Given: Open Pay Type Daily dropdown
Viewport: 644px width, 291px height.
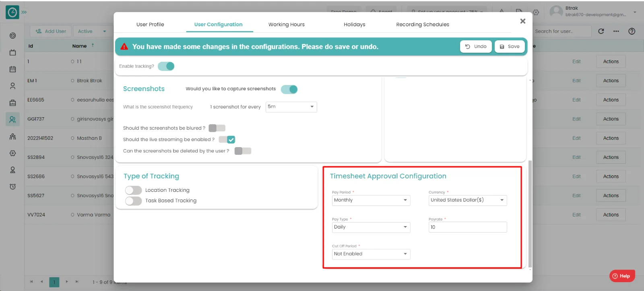Looking at the screenshot, I should click(x=371, y=227).
